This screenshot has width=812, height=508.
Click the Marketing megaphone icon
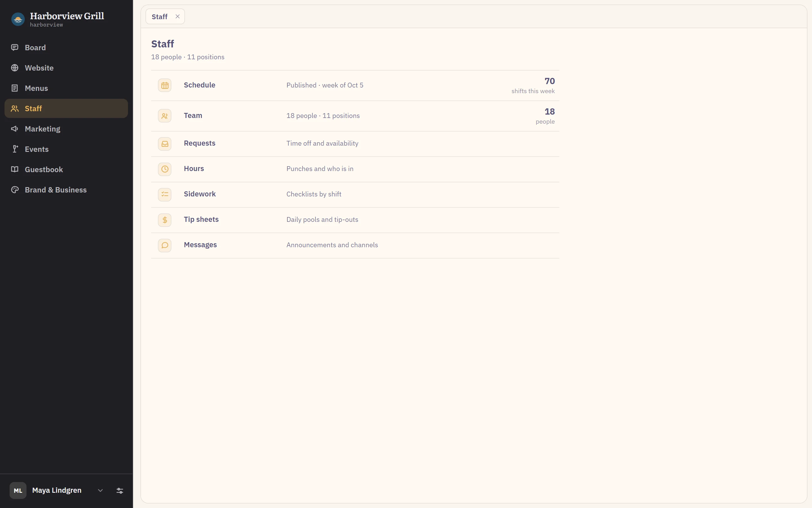(15, 129)
